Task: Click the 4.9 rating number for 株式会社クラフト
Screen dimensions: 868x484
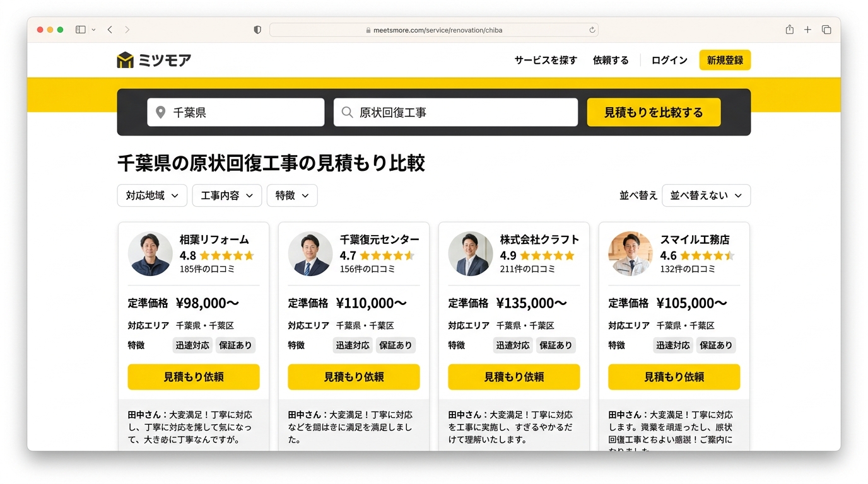Action: pyautogui.click(x=508, y=255)
